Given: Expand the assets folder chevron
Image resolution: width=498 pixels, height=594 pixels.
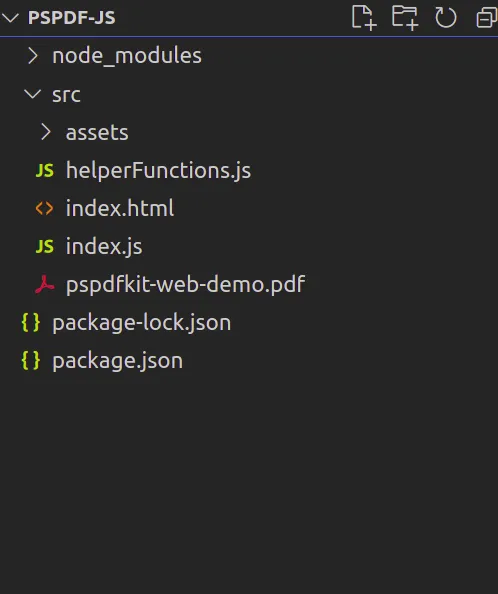Looking at the screenshot, I should tap(46, 132).
